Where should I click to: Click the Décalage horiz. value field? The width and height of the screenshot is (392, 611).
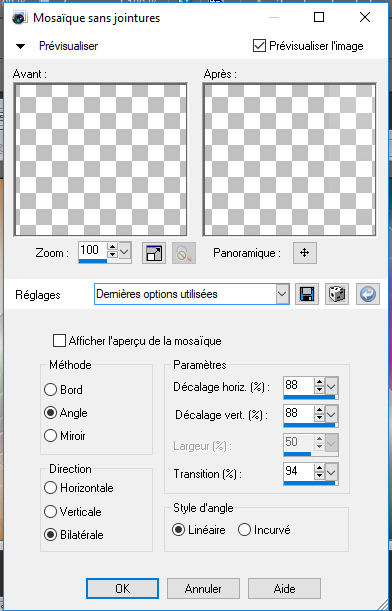point(298,385)
